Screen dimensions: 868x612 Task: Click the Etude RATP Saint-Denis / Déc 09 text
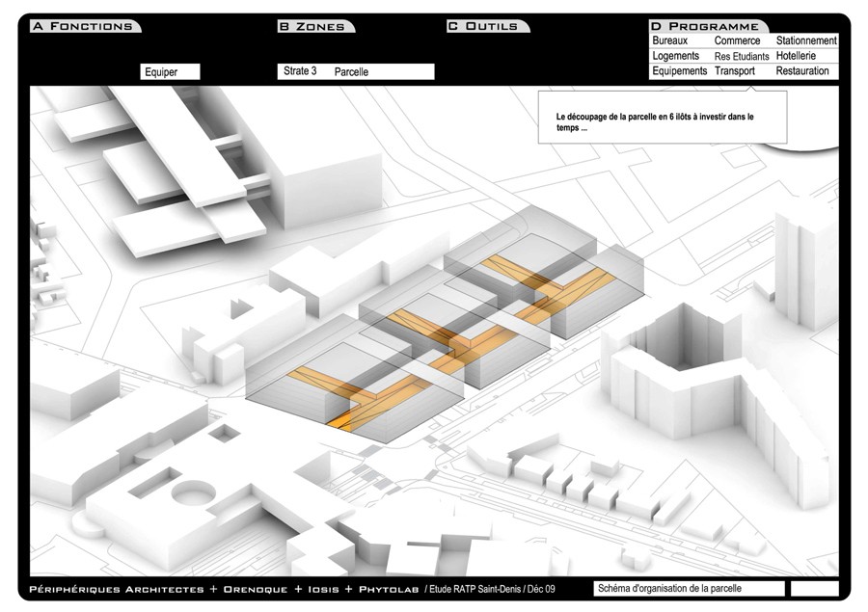coord(492,589)
